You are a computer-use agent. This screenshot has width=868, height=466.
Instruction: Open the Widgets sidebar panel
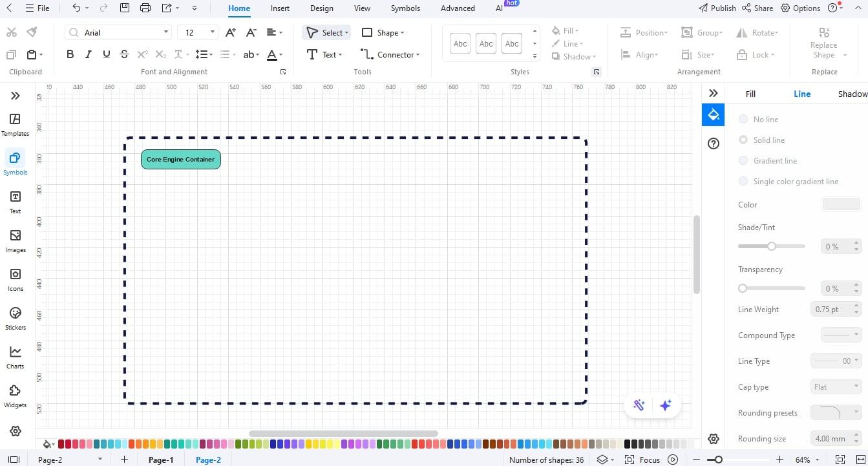[x=16, y=396]
